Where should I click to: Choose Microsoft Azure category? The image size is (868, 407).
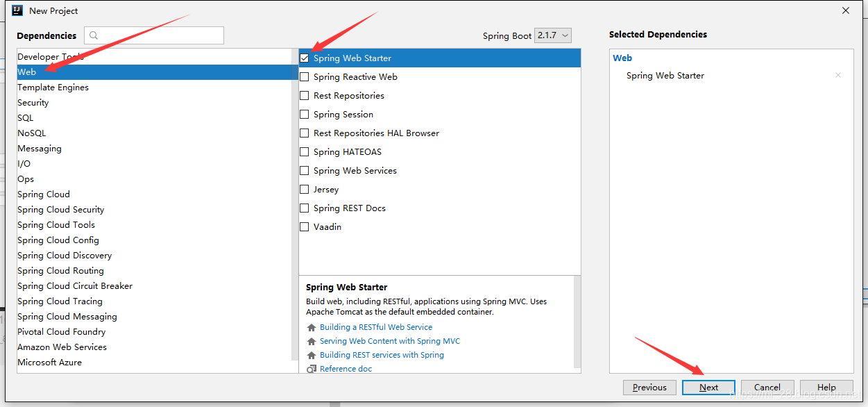(x=155, y=363)
